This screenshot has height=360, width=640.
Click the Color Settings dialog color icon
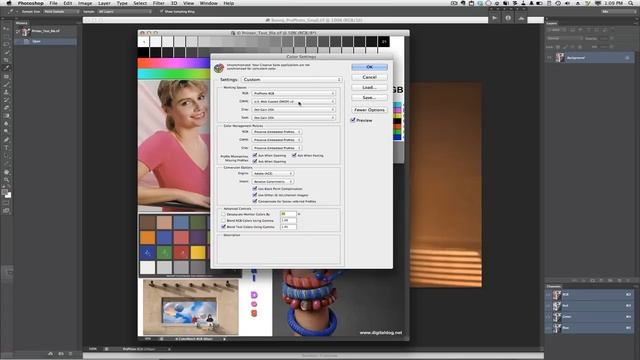coord(219,68)
